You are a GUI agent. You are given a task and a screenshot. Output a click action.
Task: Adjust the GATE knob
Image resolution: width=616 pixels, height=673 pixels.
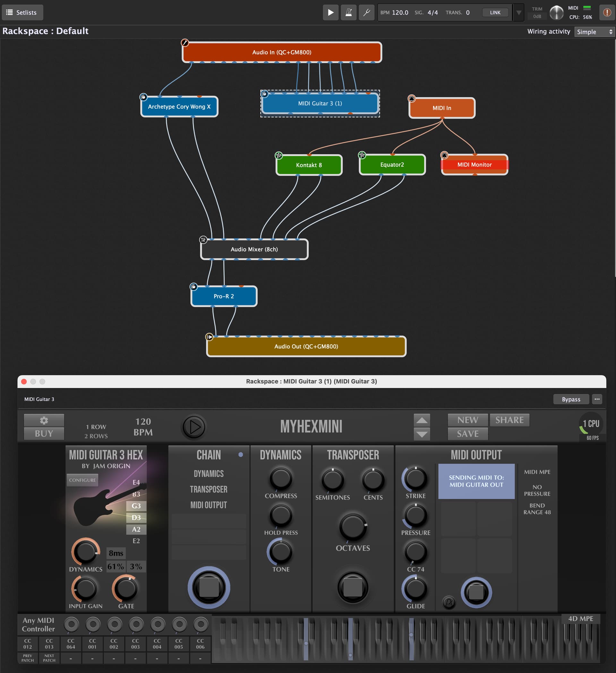[125, 589]
